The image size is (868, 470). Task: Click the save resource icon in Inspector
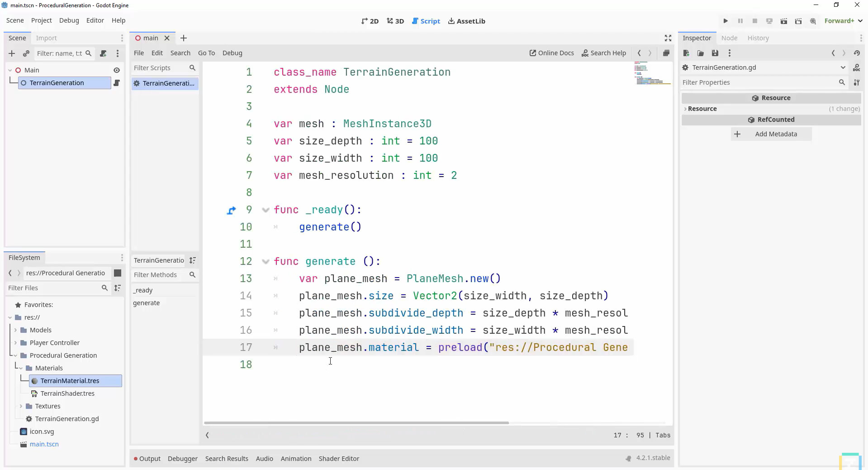pos(715,53)
